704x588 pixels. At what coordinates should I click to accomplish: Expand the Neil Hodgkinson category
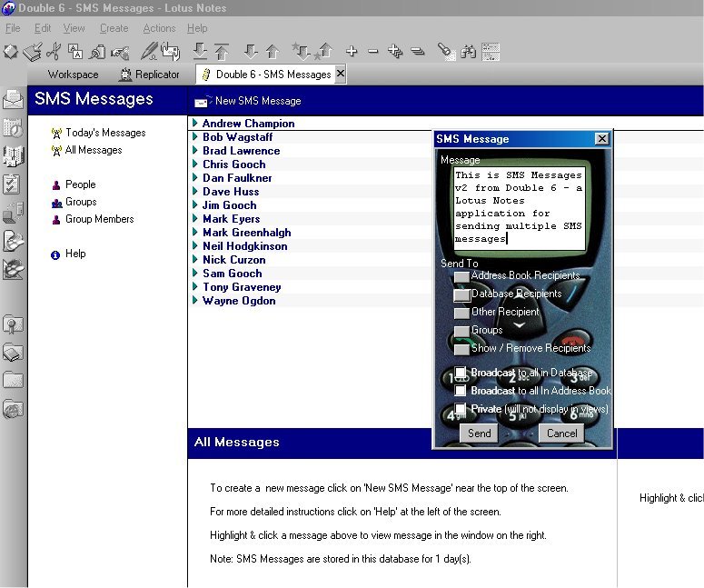coord(195,245)
